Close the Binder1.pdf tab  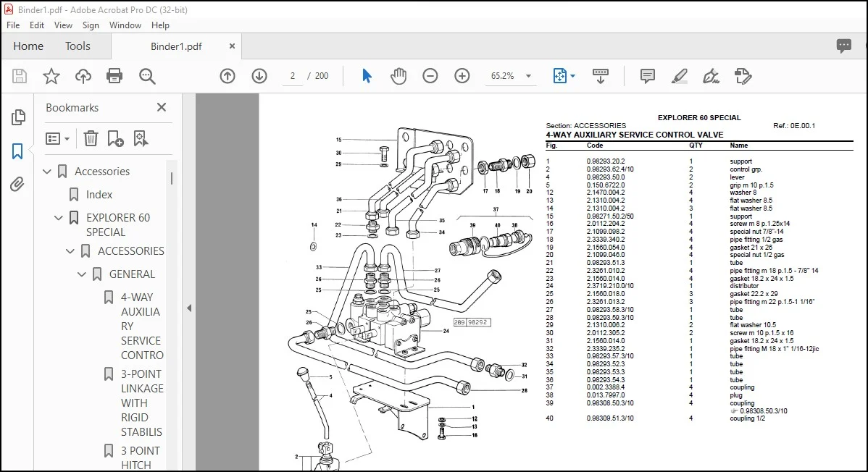tap(232, 46)
